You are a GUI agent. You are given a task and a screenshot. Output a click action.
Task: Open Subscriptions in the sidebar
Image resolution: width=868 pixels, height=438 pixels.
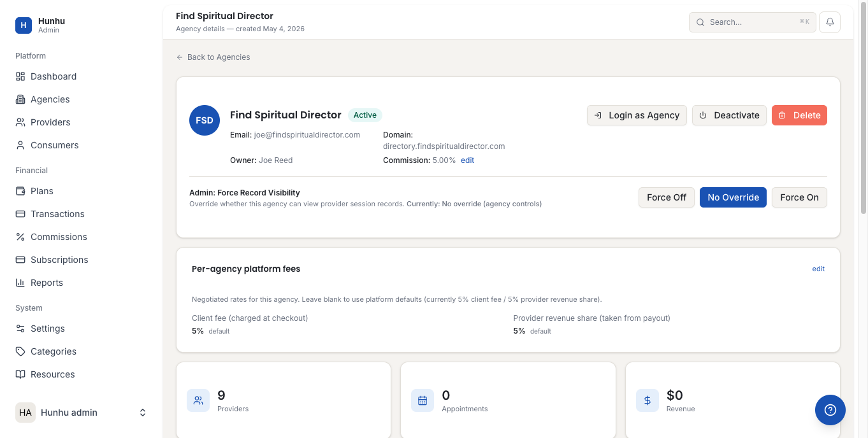point(81,260)
